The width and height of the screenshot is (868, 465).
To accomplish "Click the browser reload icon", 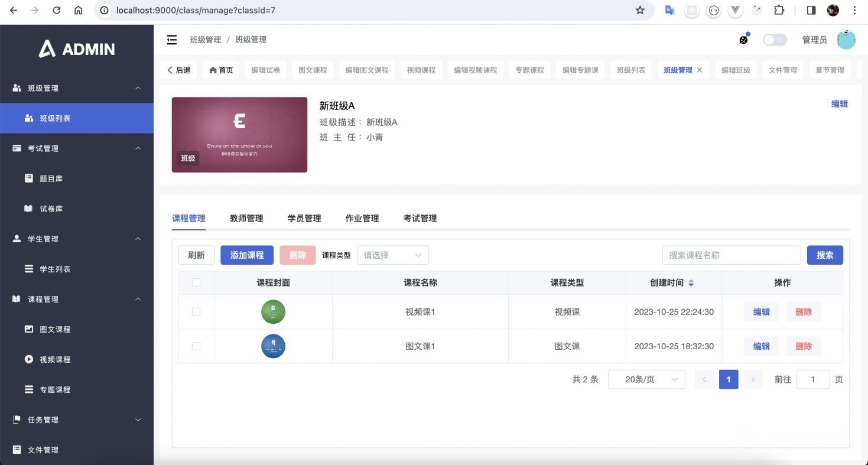I will pos(57,10).
